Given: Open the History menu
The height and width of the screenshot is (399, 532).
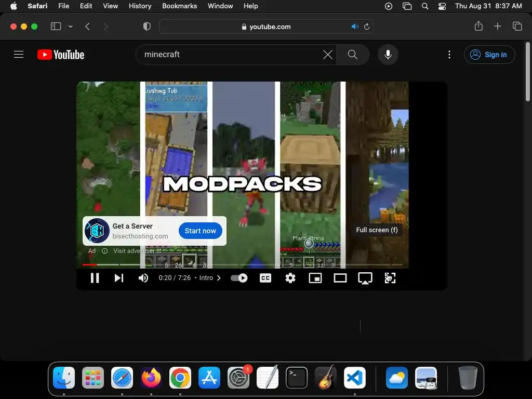Looking at the screenshot, I should click(140, 6).
